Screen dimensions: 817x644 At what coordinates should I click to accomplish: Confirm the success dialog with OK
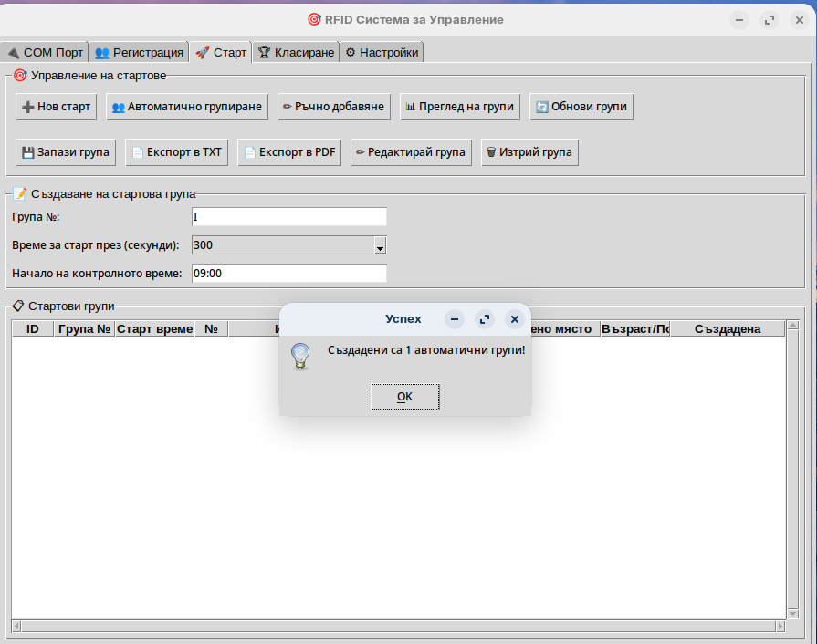[405, 397]
